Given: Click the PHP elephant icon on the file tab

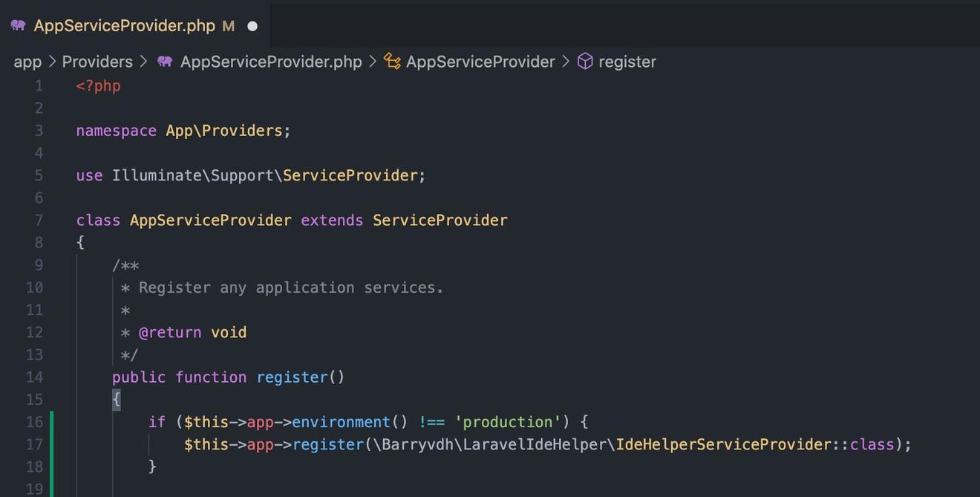Looking at the screenshot, I should [17, 25].
